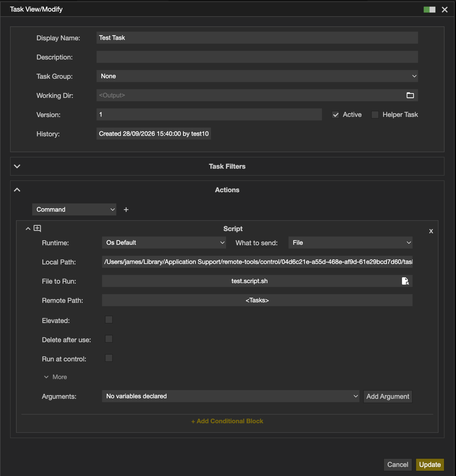Click the Remote Path field

tap(257, 300)
